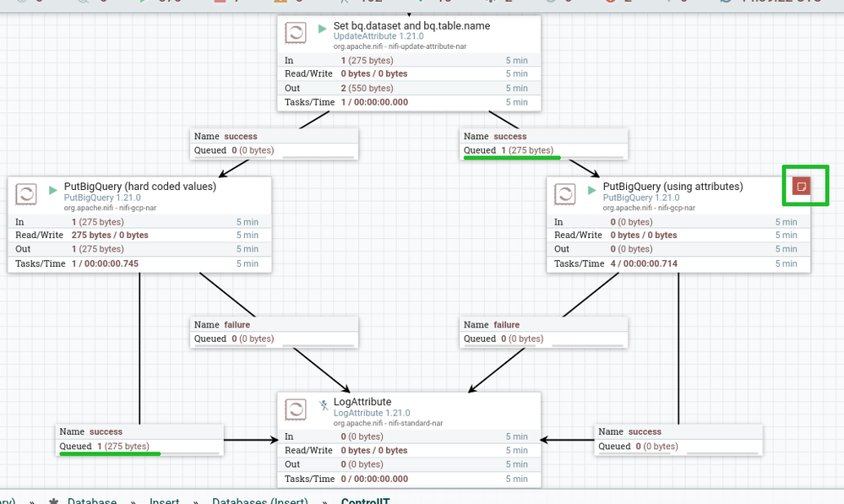Viewport: 844px width, 504px height.
Task: Select 'Set bq.dataset and bq.table.name' processor title
Action: point(411,26)
